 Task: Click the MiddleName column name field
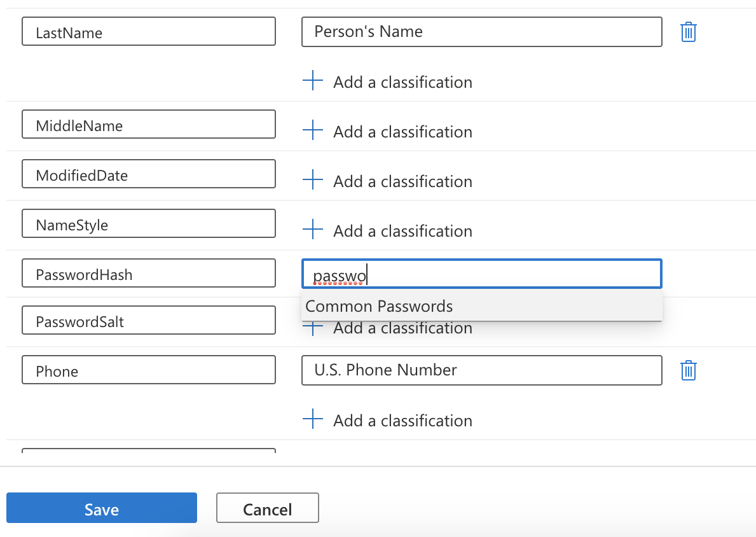[149, 124]
